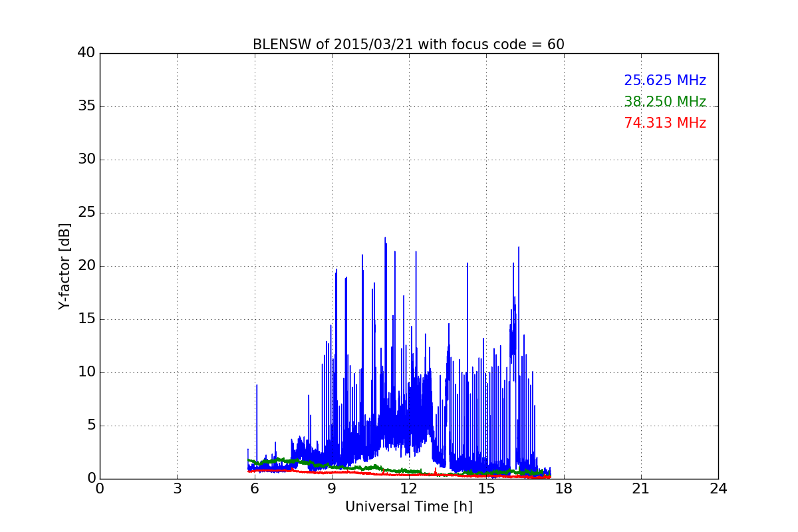Click the x-axis tick label 6
The image size is (798, 532).
pos(254,489)
